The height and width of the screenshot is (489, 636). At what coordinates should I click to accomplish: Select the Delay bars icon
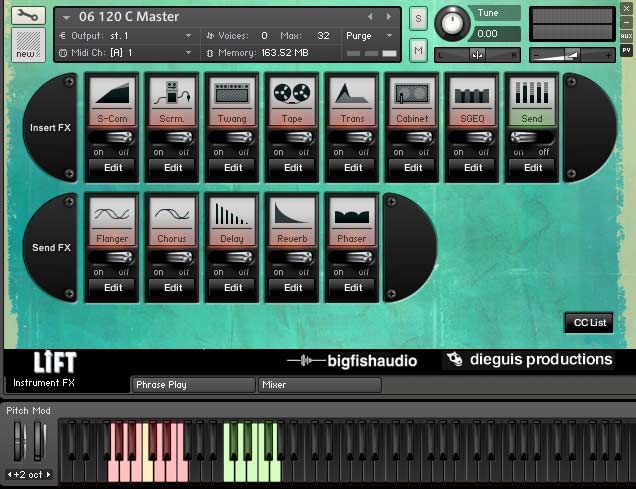coord(232,213)
